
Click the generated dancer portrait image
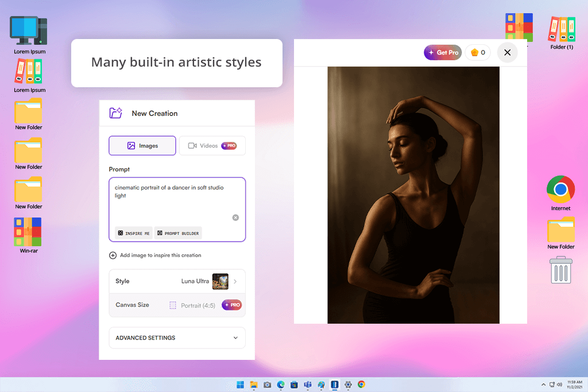pos(413,195)
